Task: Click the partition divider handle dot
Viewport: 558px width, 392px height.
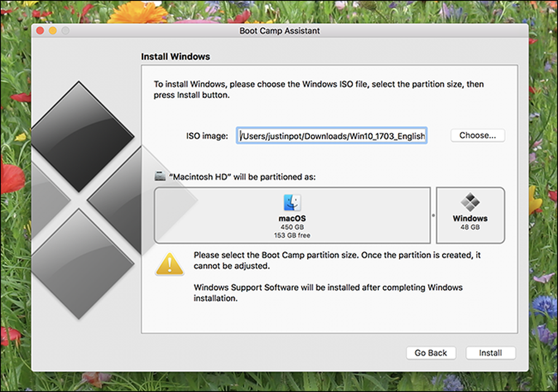Action: (x=434, y=215)
